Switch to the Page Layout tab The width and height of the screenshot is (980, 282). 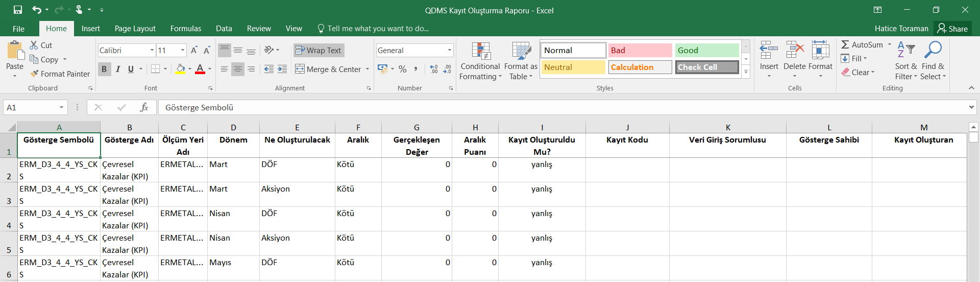[135, 29]
